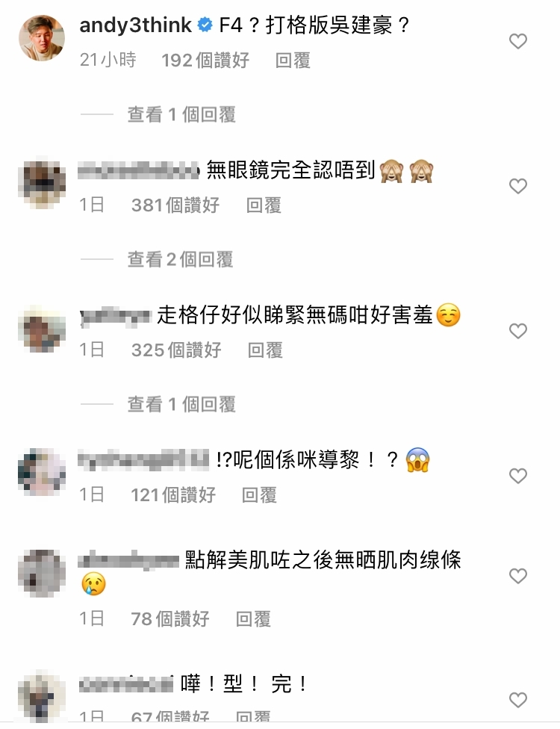The image size is (560, 729).
Task: Expand 查看 2 個回覆 under the 無眼鏡 comment
Action: (x=180, y=259)
